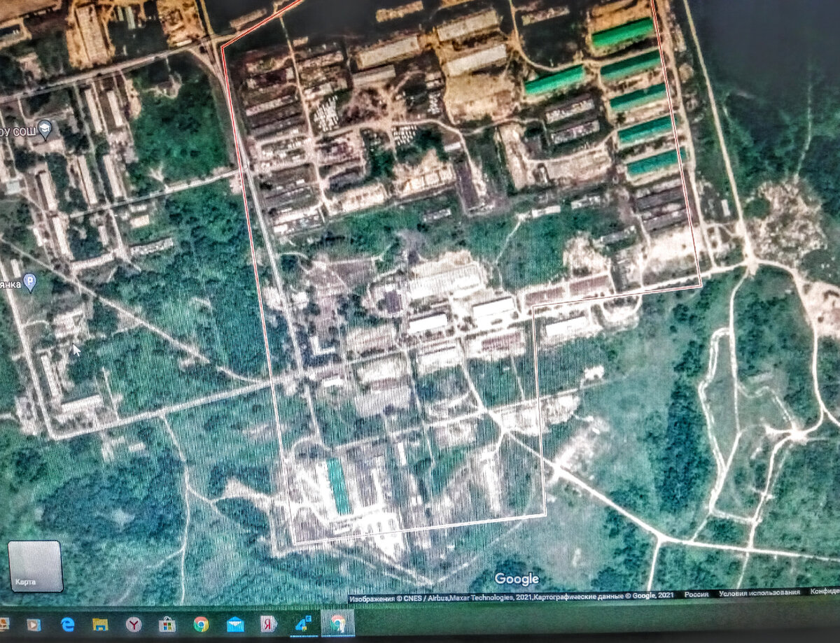Open the Условия использования link

click(758, 593)
